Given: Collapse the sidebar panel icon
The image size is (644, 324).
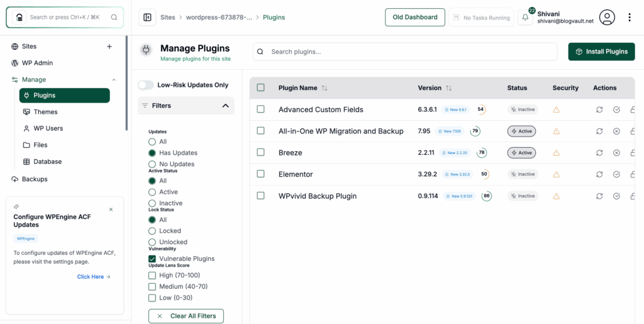Looking at the screenshot, I should (147, 17).
